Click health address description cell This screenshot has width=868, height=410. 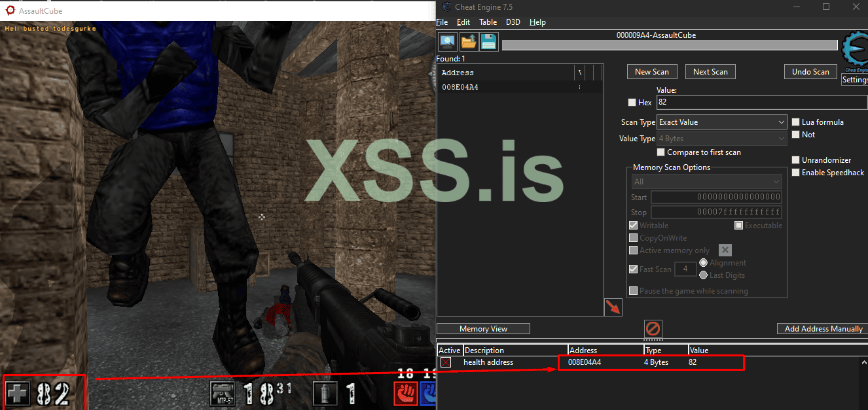pyautogui.click(x=488, y=362)
